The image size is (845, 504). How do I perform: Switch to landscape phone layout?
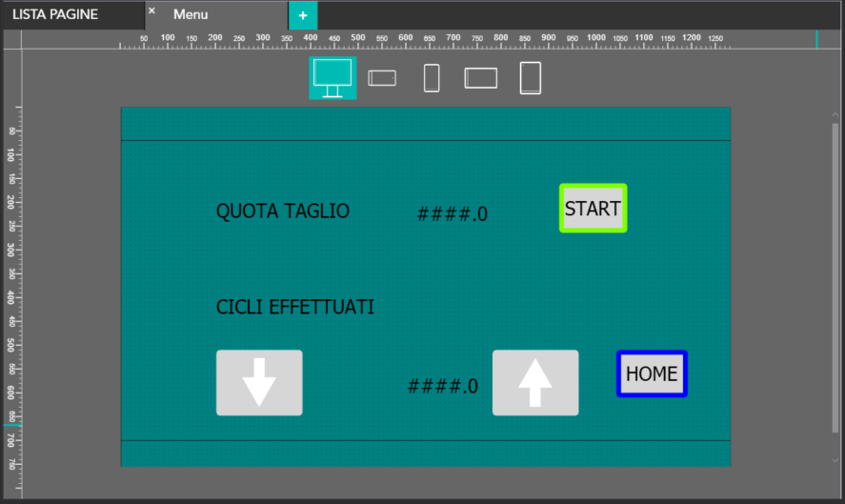coord(382,78)
